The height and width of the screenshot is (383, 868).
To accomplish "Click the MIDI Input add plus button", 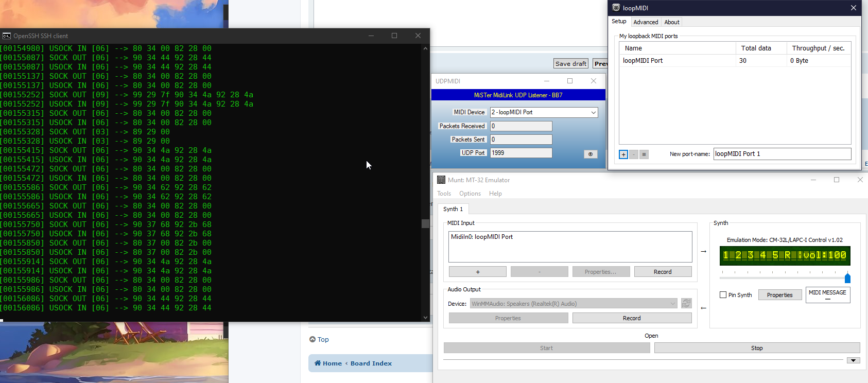I will point(478,272).
